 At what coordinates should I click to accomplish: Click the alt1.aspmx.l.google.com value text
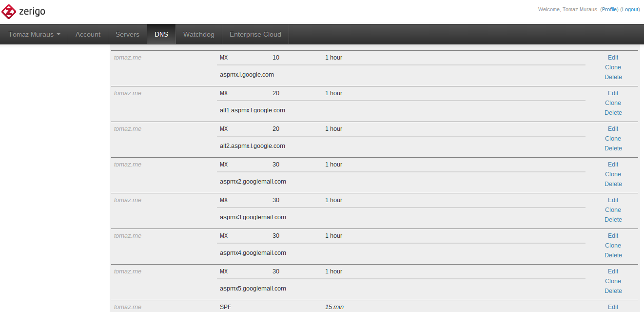253,110
